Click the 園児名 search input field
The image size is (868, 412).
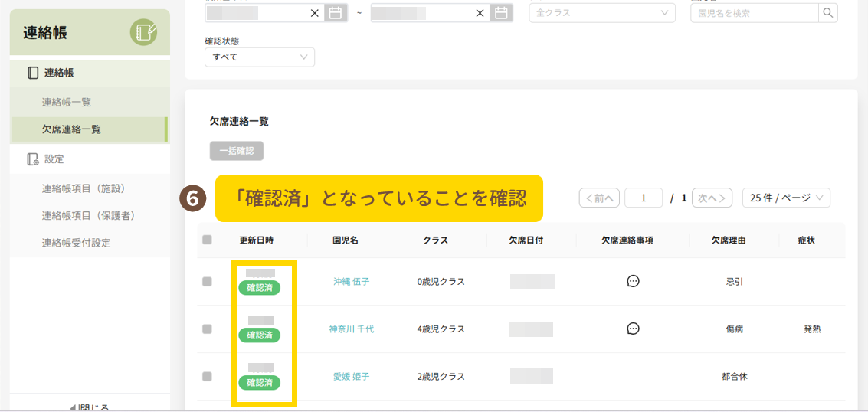tap(754, 13)
